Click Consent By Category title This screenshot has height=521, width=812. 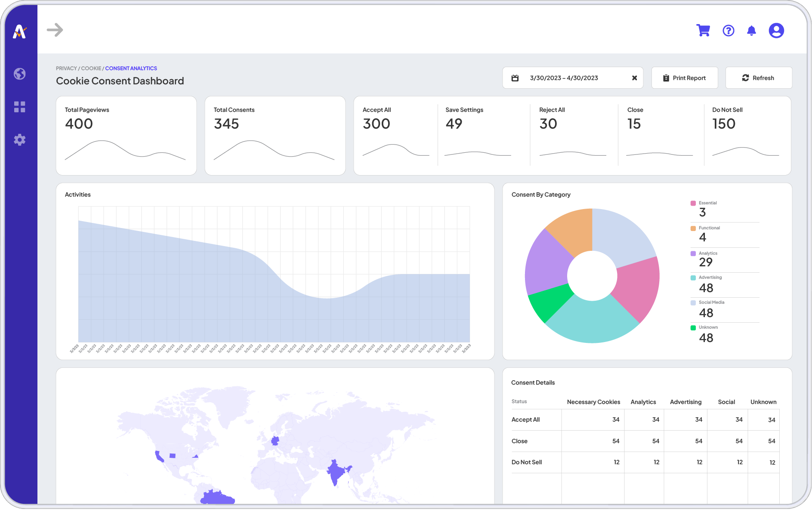click(541, 194)
